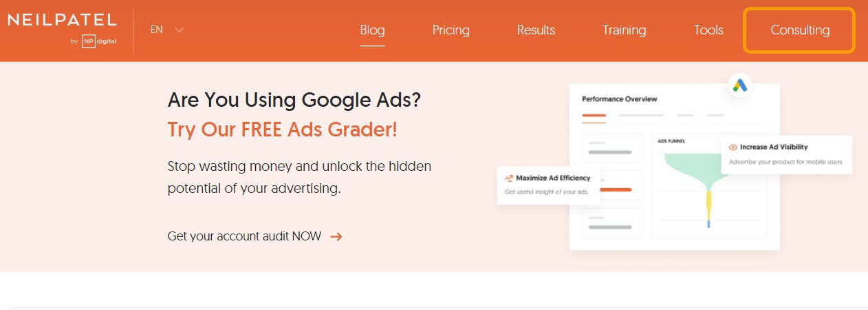This screenshot has width=868, height=310.
Task: Click the eye icon on Increase Ad Visibility
Action: (733, 147)
